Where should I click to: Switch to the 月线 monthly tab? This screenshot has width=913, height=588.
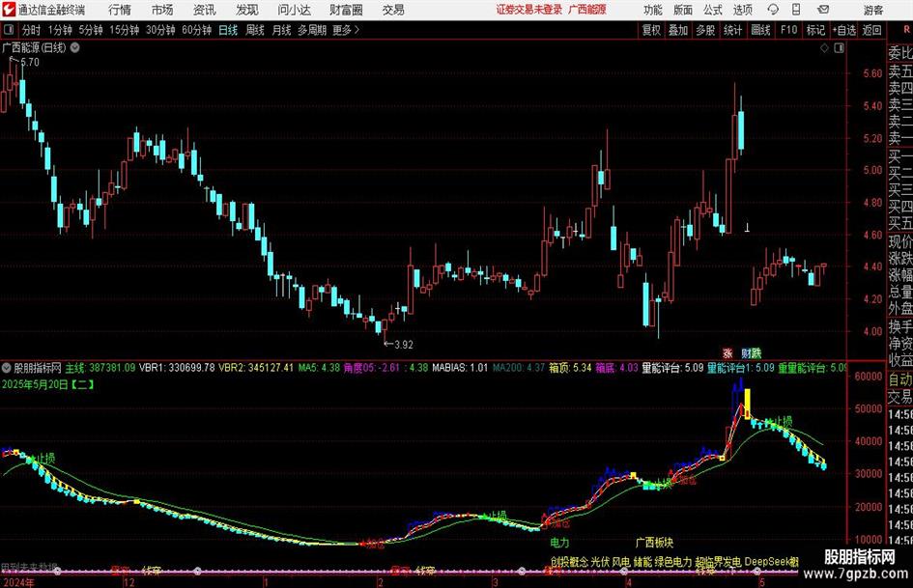[281, 30]
